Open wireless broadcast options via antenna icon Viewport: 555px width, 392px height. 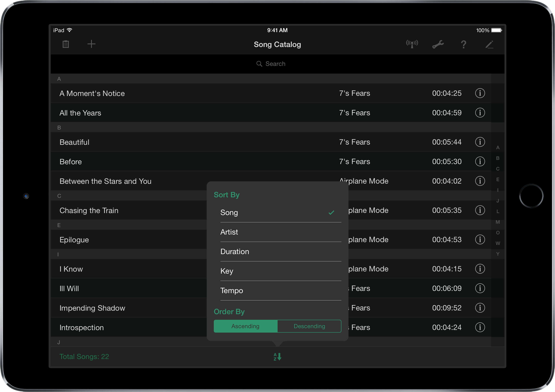pyautogui.click(x=412, y=44)
